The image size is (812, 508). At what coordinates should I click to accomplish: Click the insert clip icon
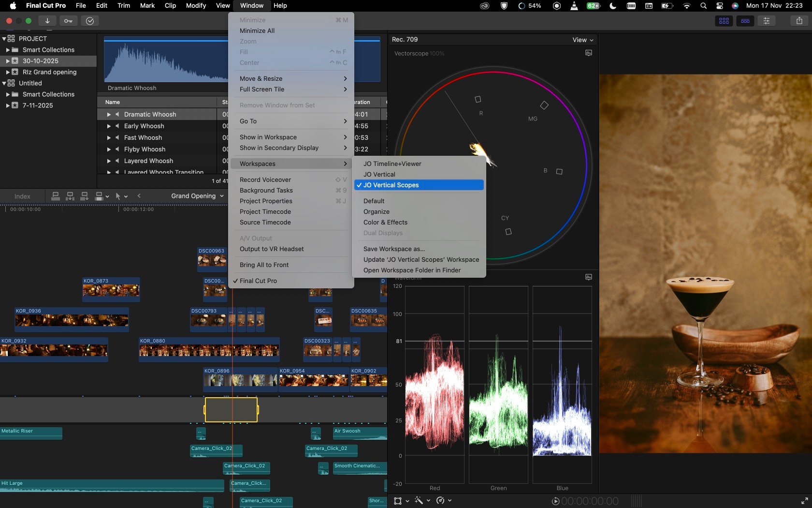click(x=70, y=196)
